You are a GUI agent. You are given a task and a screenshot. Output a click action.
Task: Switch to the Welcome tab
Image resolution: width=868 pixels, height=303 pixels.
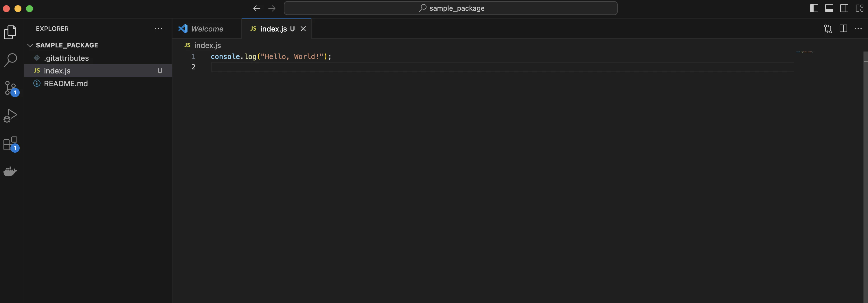[x=207, y=29]
